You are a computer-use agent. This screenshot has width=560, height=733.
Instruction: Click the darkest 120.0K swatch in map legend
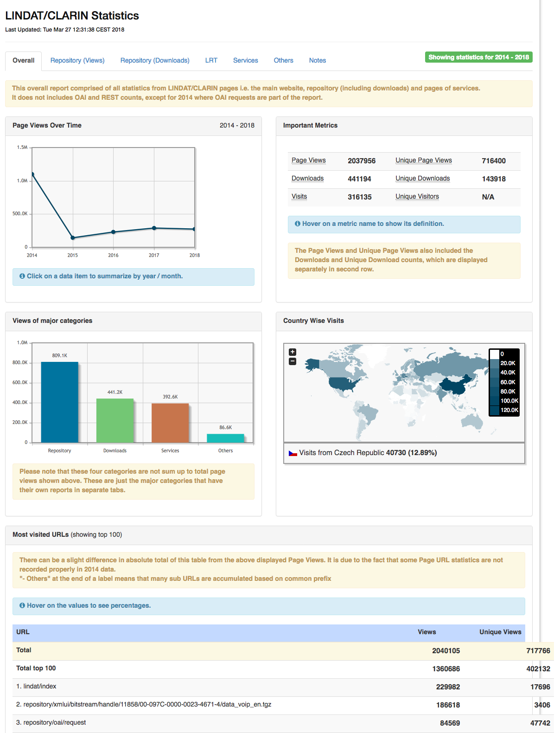tap(495, 410)
